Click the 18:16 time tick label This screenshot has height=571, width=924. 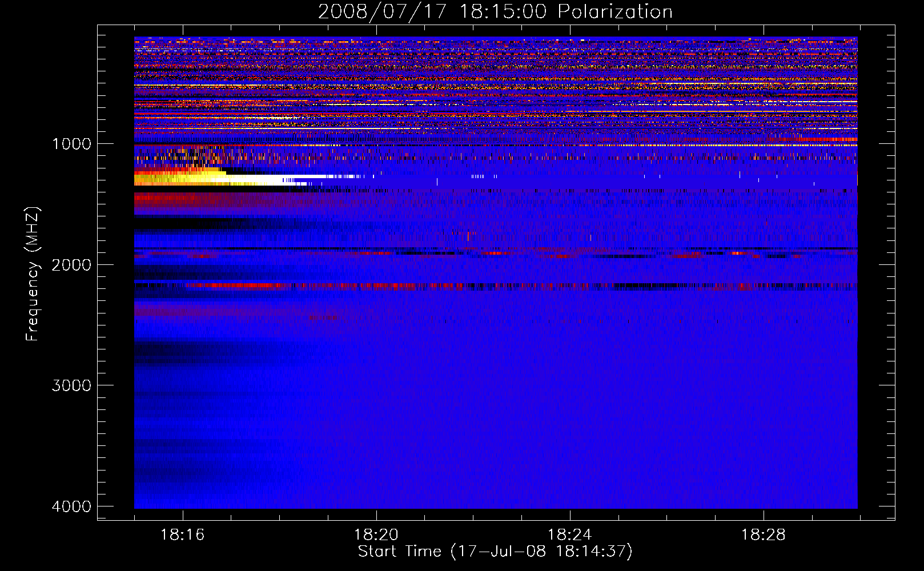tap(182, 535)
